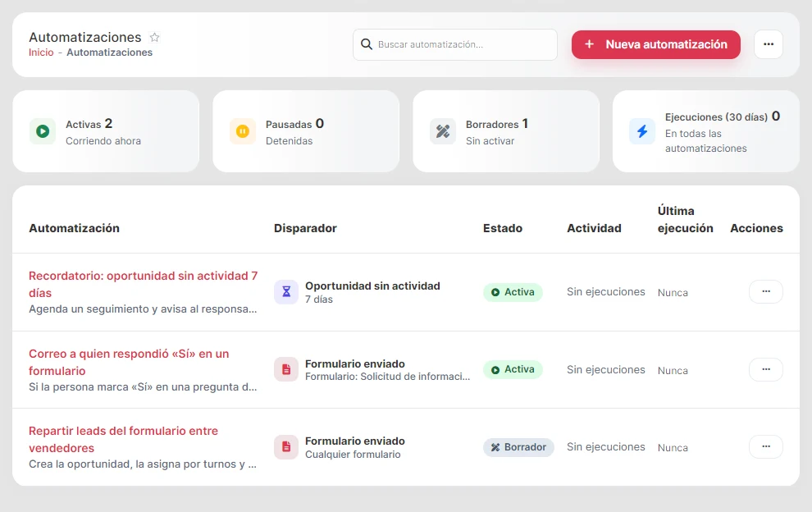This screenshot has width=812, height=512.
Task: Click the draft tools icon in Borradores card
Action: (443, 131)
